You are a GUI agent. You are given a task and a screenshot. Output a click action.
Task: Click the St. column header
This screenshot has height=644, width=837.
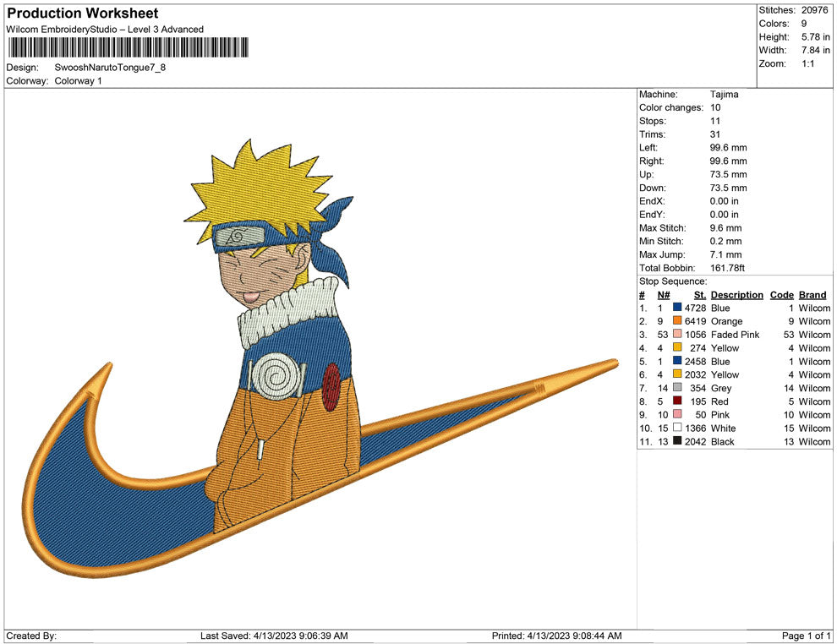tap(700, 295)
